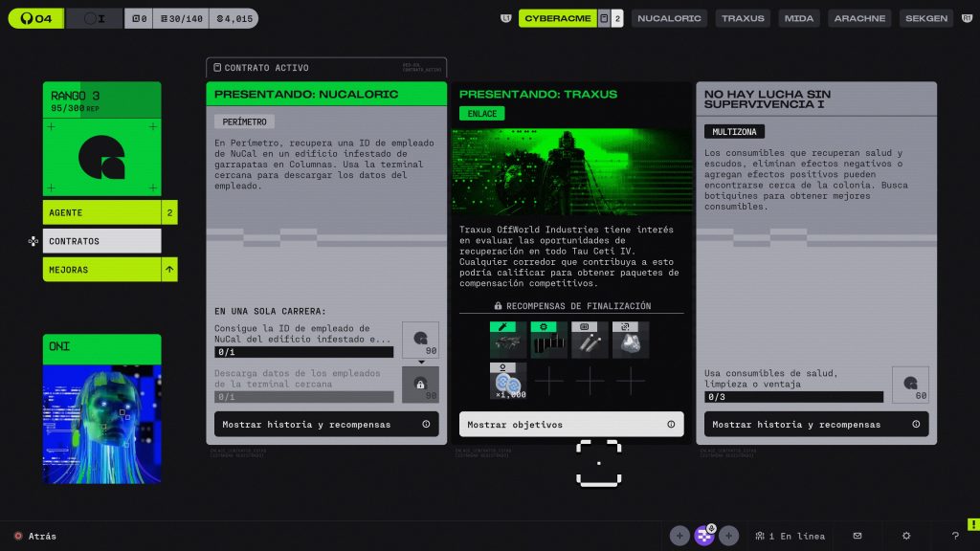The image size is (980, 551).
Task: Click the Rango 3 reputation progress card
Action: pos(101,139)
